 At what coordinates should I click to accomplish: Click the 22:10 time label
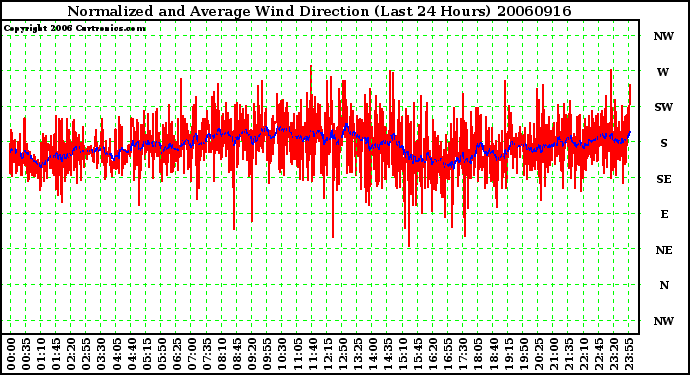(584, 354)
